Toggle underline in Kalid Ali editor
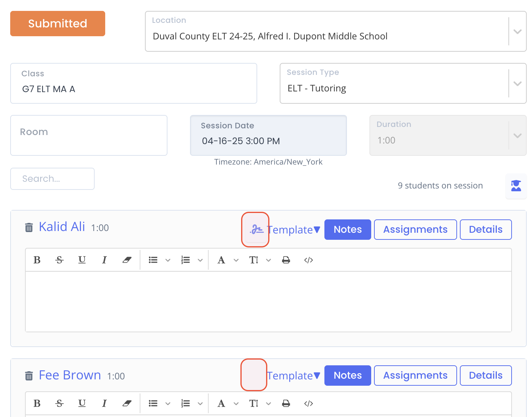Screen dimensions: 532x417 point(82,260)
